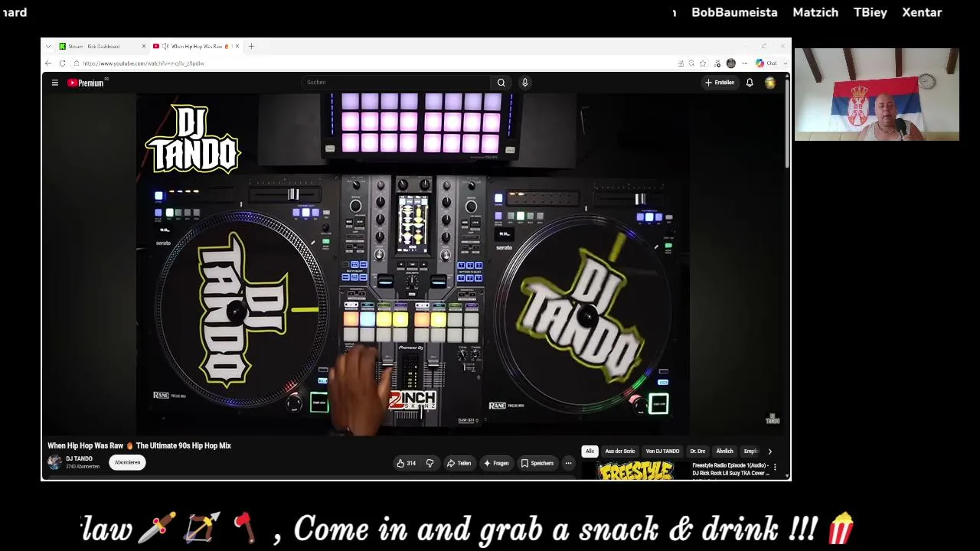
Task: Open the Freestyle Radio Episode 1 title
Action: 730,469
